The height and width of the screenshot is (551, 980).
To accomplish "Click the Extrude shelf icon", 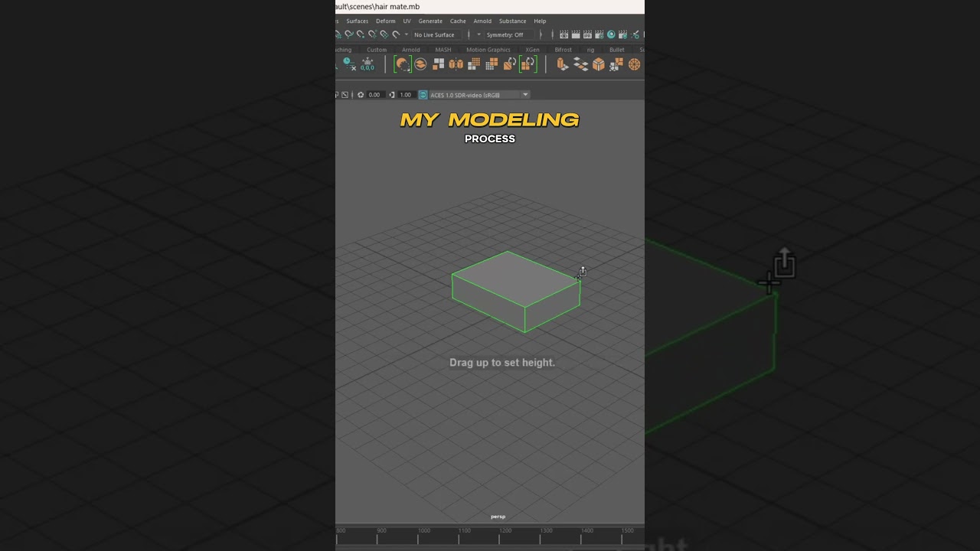I will [563, 64].
